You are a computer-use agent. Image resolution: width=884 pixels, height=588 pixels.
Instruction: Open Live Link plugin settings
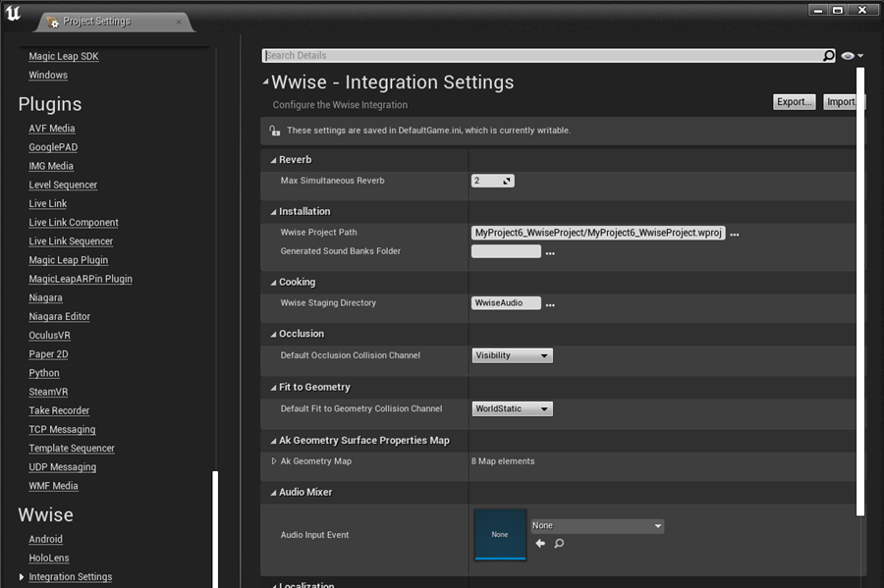point(48,203)
